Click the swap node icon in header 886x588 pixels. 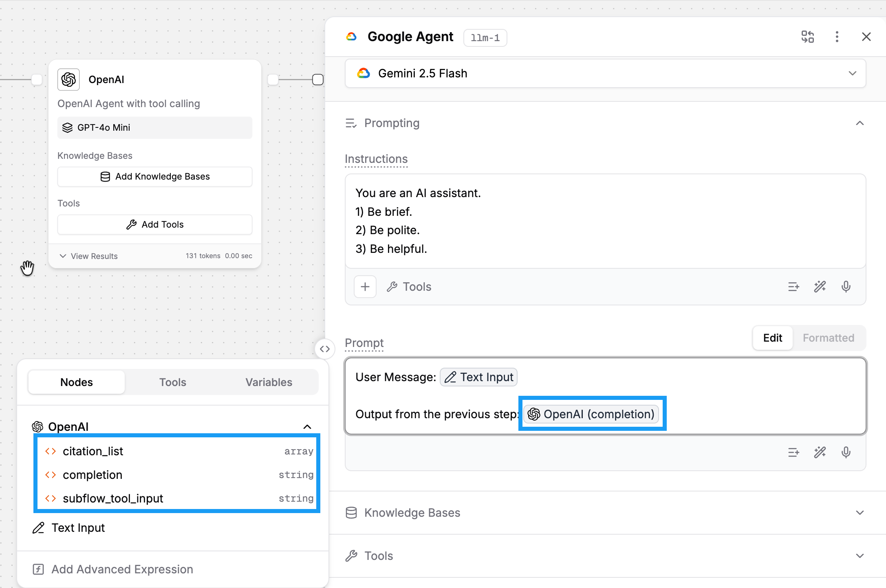pos(807,37)
